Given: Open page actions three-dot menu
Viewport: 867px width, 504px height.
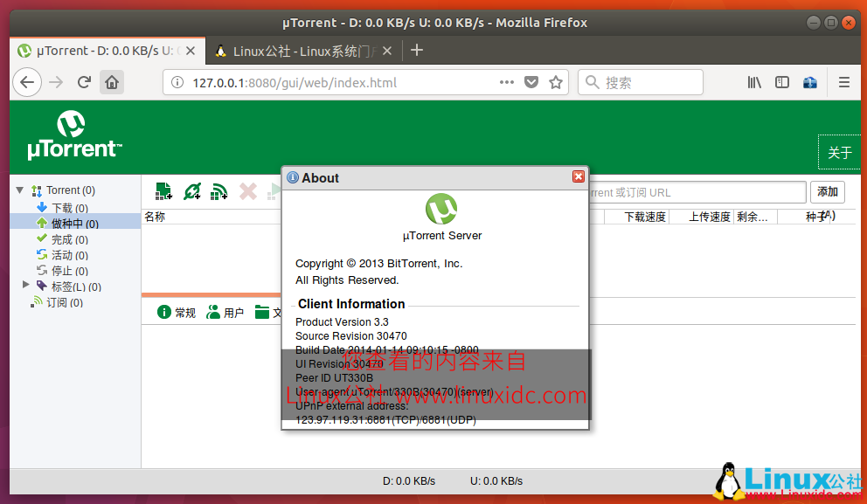Looking at the screenshot, I should pyautogui.click(x=507, y=82).
